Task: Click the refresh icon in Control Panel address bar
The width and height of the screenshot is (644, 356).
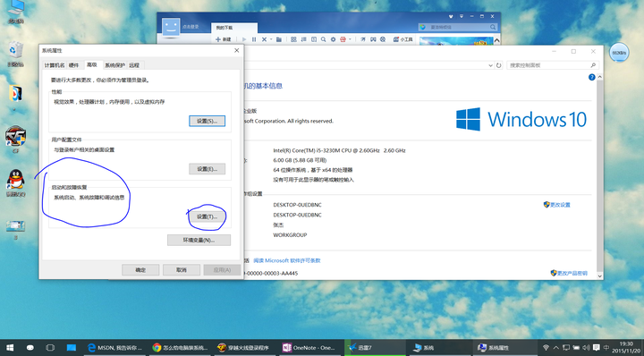Action: tap(498, 65)
